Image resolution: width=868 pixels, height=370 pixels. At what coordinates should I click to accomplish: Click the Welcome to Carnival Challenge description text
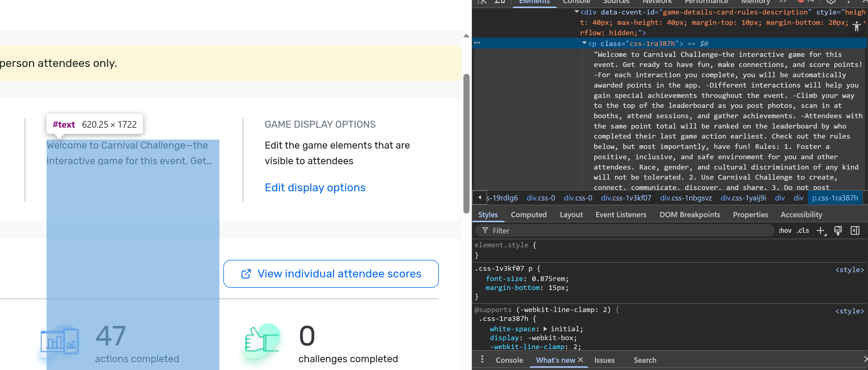[129, 153]
